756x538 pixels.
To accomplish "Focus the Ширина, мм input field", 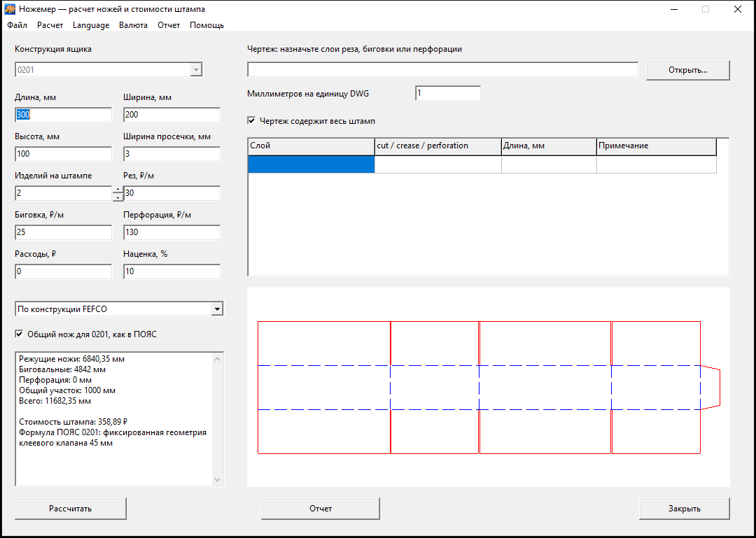I will 171,115.
